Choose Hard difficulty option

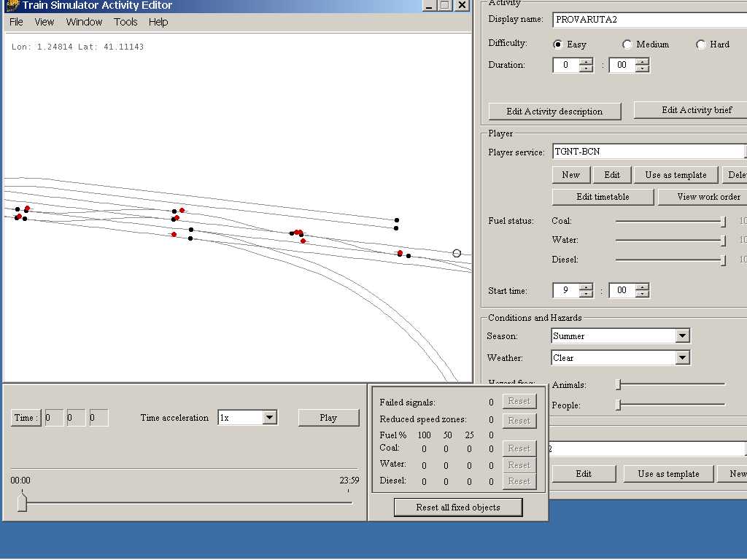click(x=701, y=44)
